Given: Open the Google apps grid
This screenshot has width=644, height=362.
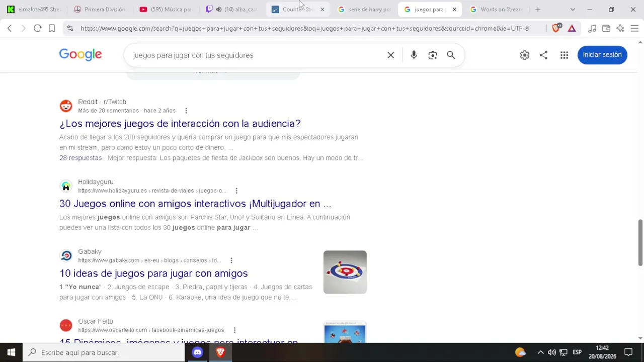Looking at the screenshot, I should (x=564, y=55).
